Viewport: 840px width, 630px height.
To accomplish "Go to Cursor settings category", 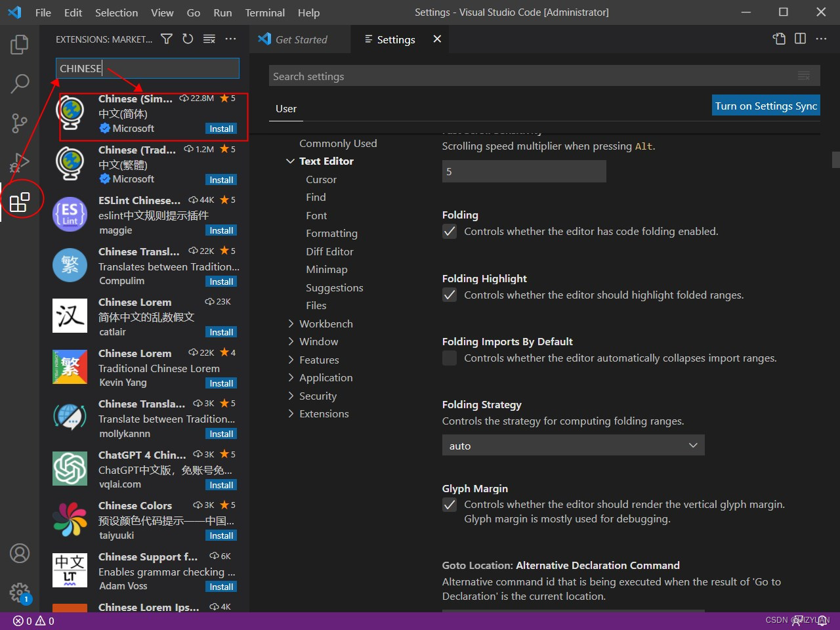I will [321, 179].
